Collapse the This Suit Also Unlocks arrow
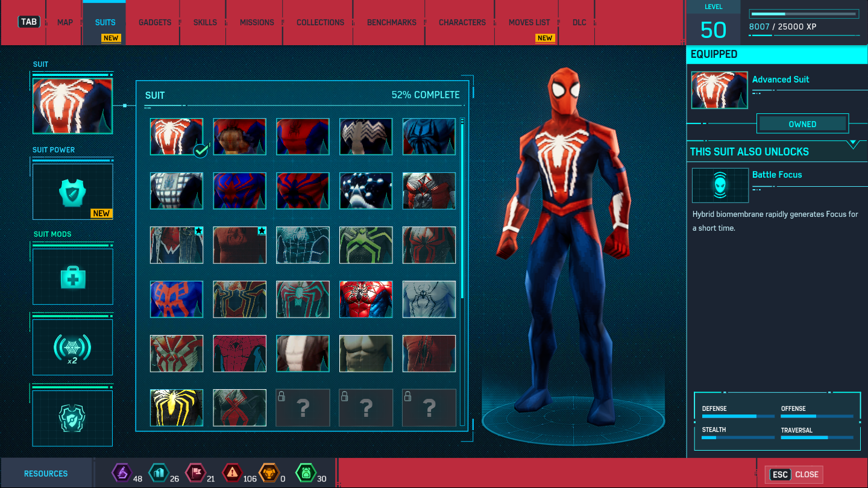Image resolution: width=868 pixels, height=488 pixels. pyautogui.click(x=852, y=145)
